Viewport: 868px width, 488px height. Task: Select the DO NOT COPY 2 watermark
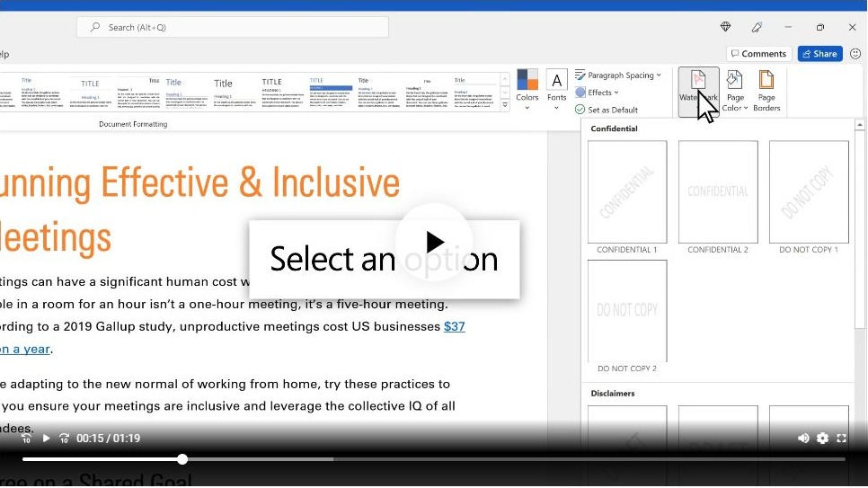pos(626,316)
